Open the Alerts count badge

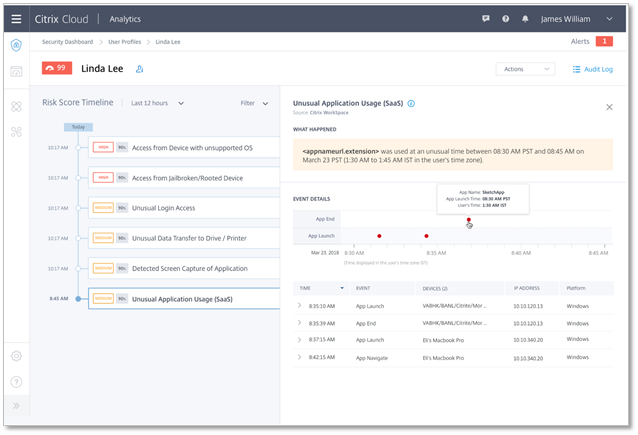coord(604,41)
